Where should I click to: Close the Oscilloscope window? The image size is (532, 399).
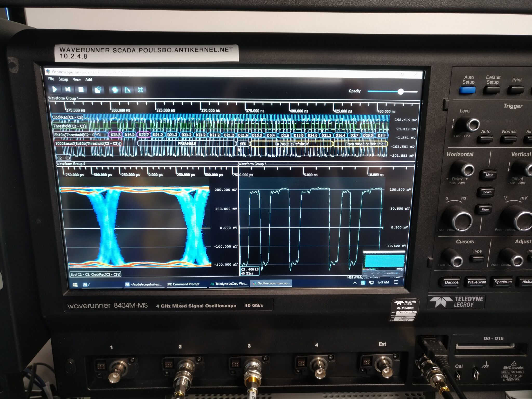[x=415, y=75]
